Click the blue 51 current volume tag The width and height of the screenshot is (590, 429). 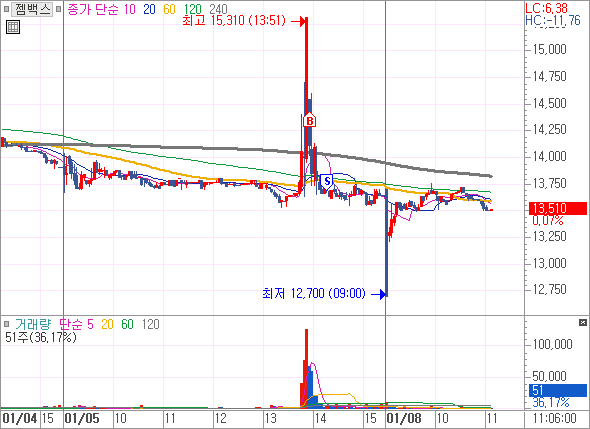tap(558, 390)
